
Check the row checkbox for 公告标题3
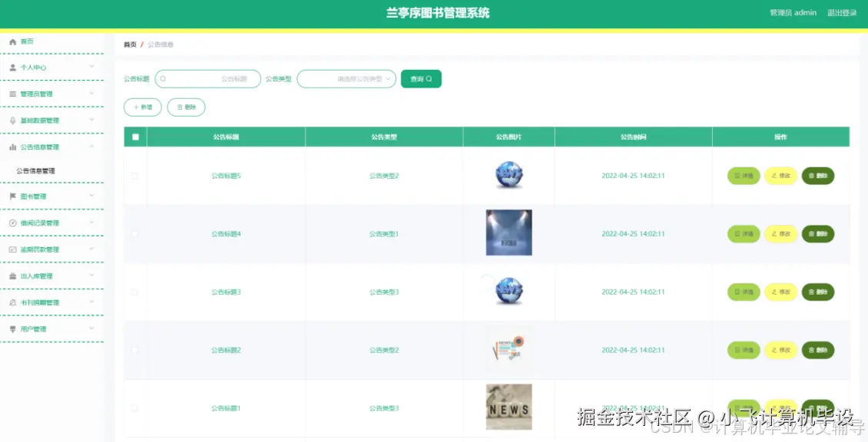134,292
